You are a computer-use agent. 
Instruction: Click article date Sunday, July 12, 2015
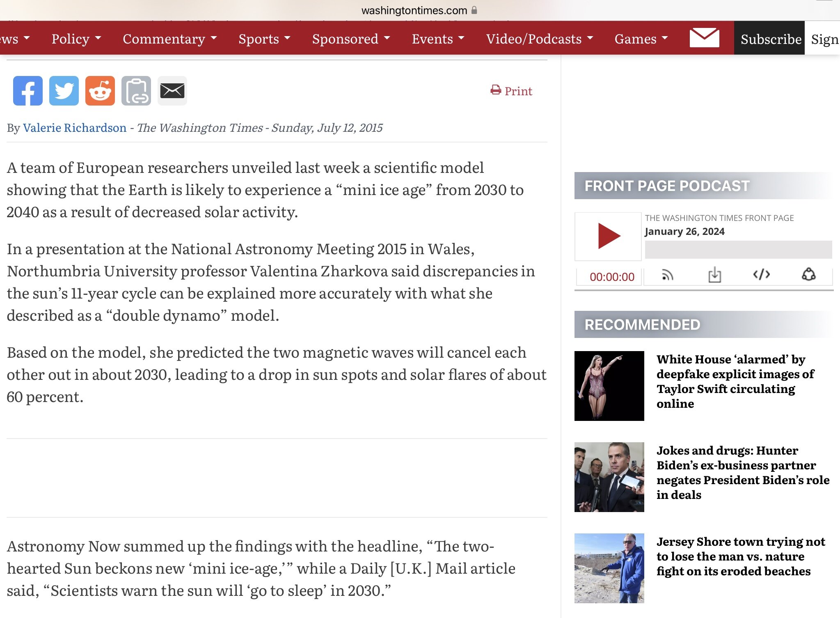click(327, 128)
